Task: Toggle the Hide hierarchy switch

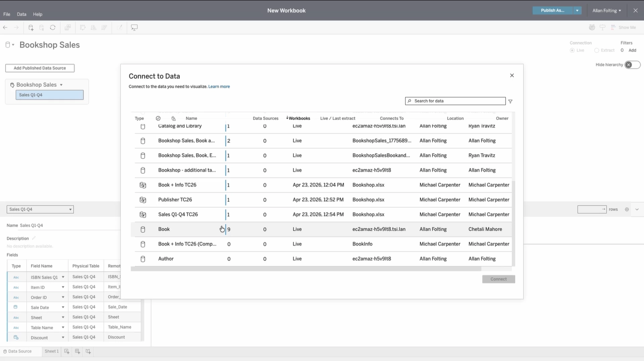Action: (x=632, y=65)
